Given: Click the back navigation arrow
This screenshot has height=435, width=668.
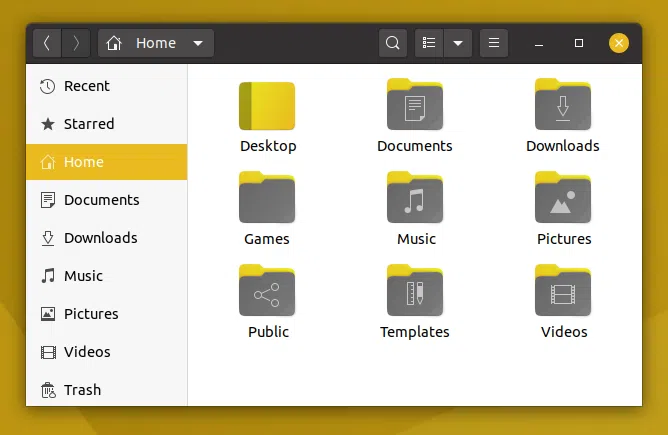Looking at the screenshot, I should pos(47,43).
